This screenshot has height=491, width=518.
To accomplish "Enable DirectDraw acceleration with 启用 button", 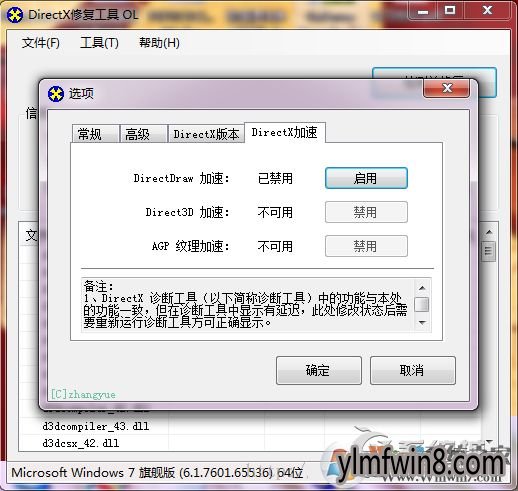I will pos(366,178).
